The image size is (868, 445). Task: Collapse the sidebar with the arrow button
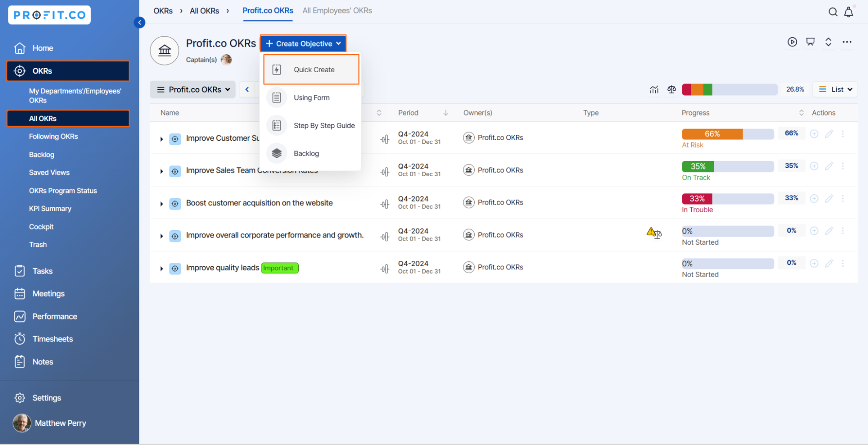coord(139,23)
